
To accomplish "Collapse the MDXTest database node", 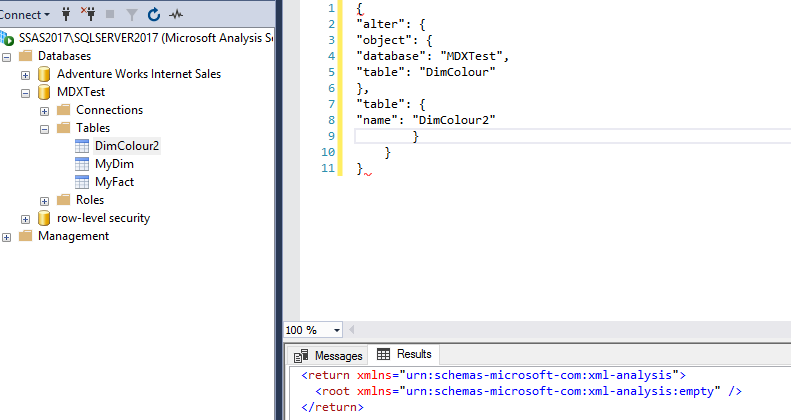I will coord(26,93).
